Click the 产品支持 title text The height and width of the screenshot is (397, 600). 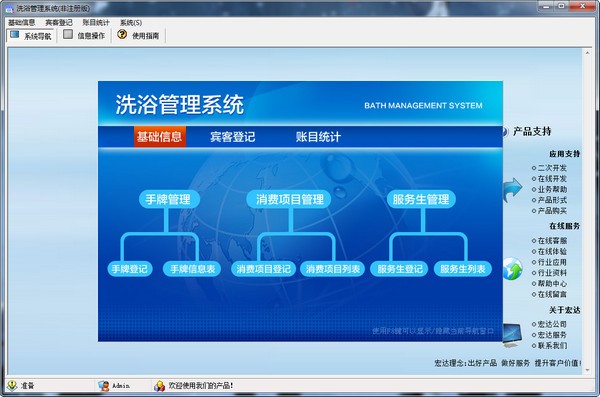pyautogui.click(x=532, y=131)
